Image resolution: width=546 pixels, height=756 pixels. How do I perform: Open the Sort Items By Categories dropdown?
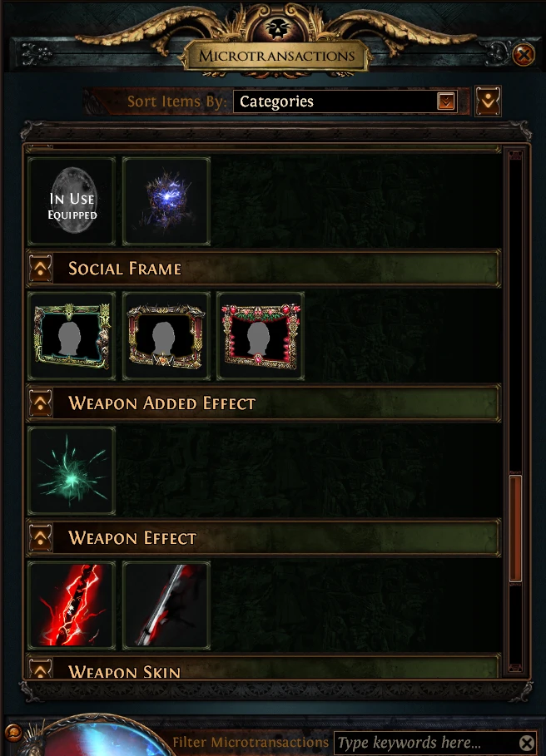(x=345, y=101)
